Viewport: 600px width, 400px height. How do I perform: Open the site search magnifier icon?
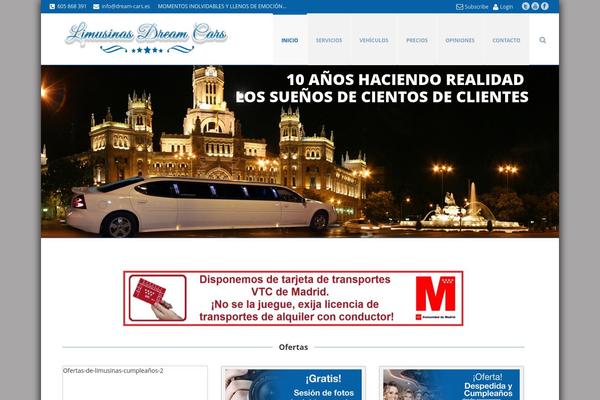[x=543, y=40]
